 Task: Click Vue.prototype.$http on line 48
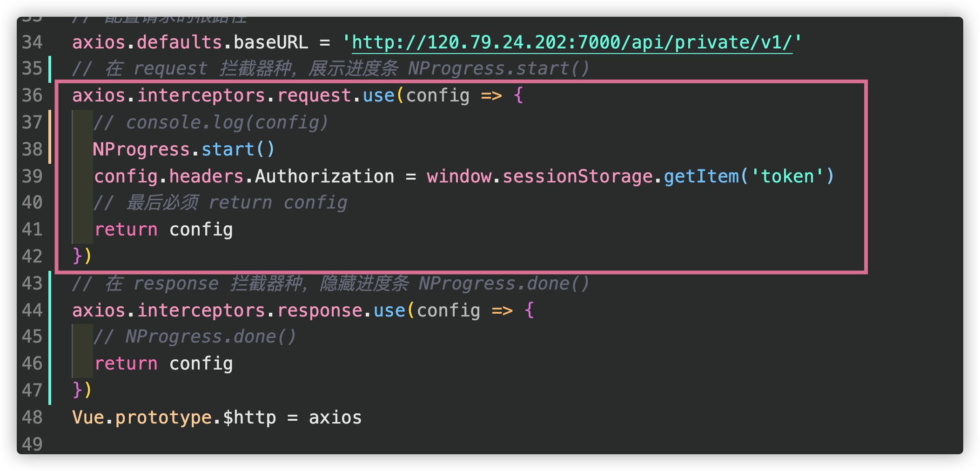[x=174, y=417]
